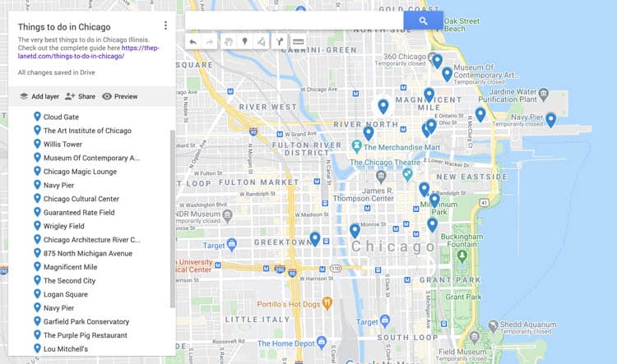Click the Preview eye button
Image resolution: width=617 pixels, height=364 pixels.
pyautogui.click(x=120, y=96)
